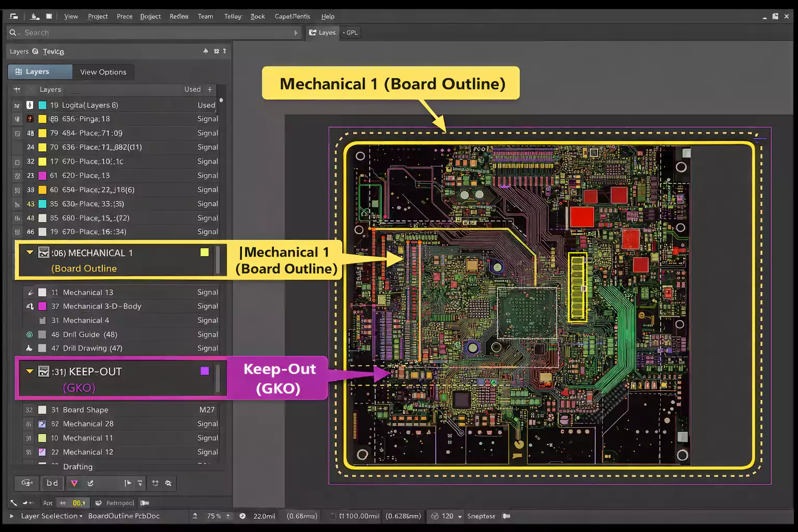Select the KEEP-OUT layer purple color swatch

204,371
